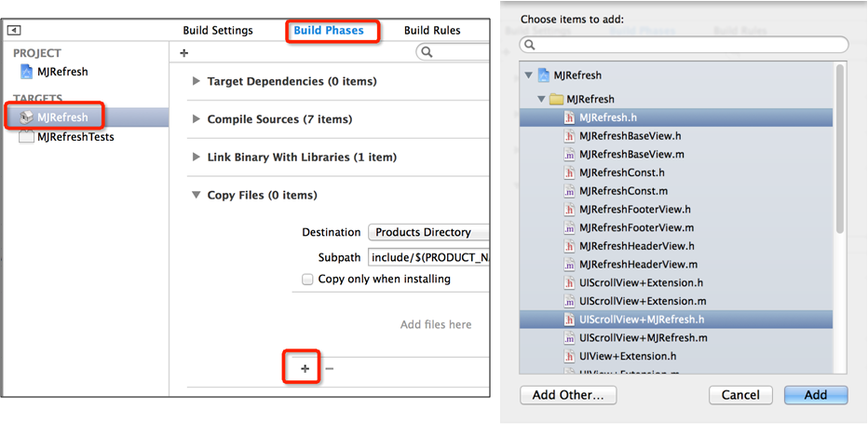Expand Link Binary With Libraries section
The width and height of the screenshot is (868, 424).
(196, 157)
